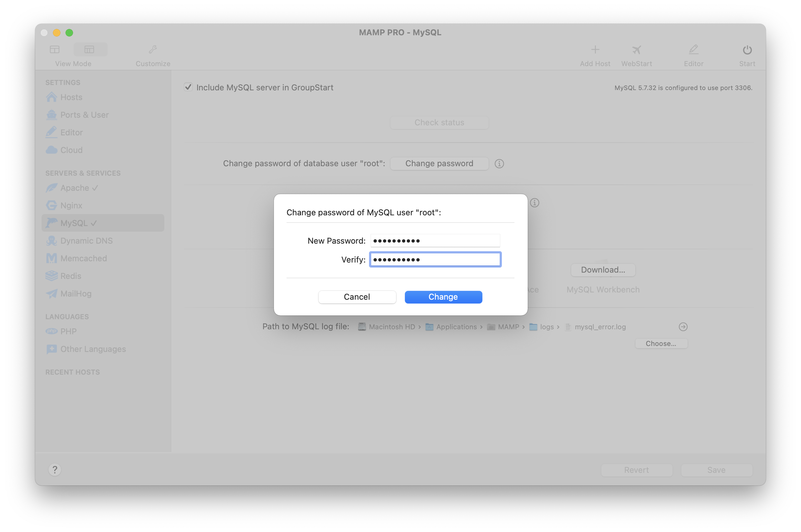Open MailHog via paper plane icon
The width and height of the screenshot is (801, 532).
pyautogui.click(x=51, y=293)
